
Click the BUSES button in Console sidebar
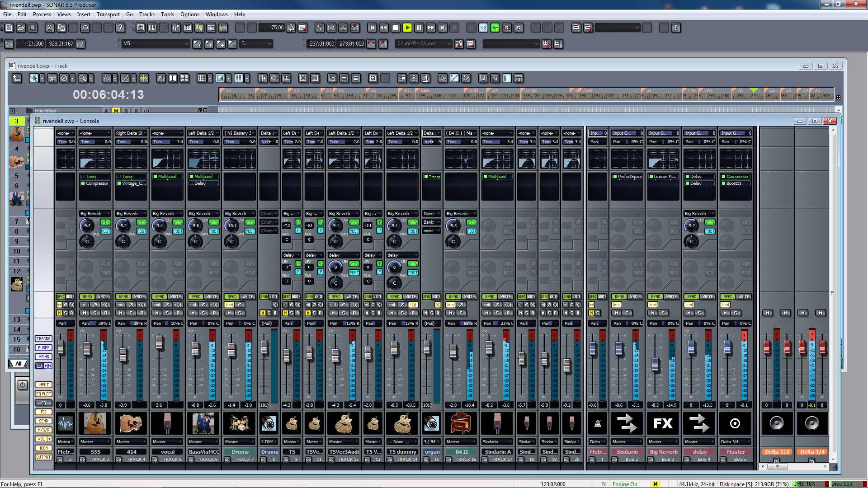point(43,348)
